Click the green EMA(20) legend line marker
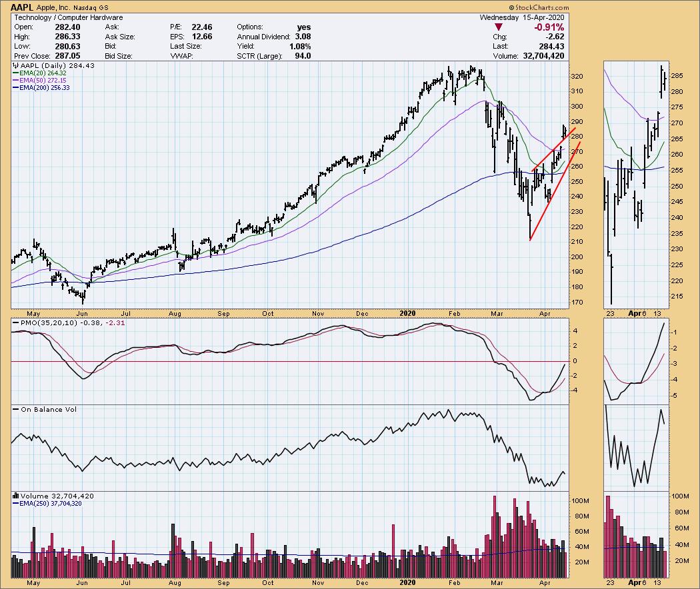The image size is (700, 589). point(15,73)
